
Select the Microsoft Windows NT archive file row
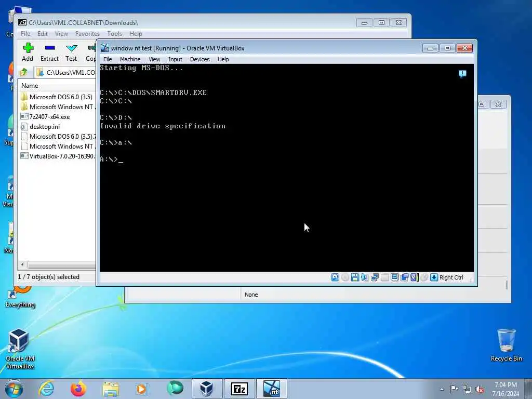pos(57,146)
